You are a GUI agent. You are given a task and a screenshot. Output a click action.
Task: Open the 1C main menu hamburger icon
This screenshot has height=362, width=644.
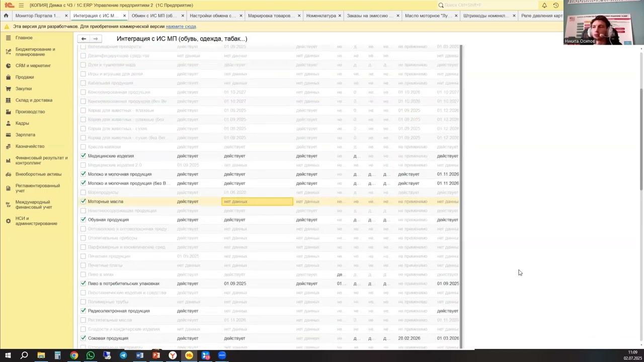pyautogui.click(x=21, y=5)
